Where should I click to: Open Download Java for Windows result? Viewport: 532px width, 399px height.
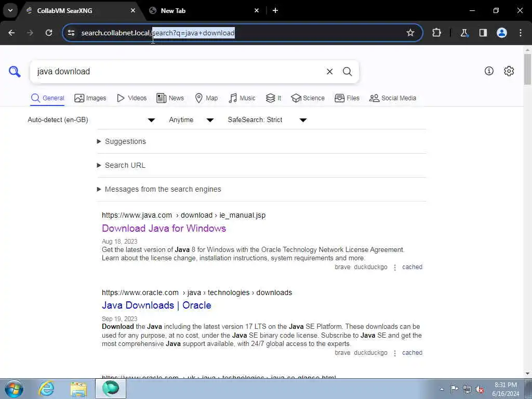[x=164, y=229]
